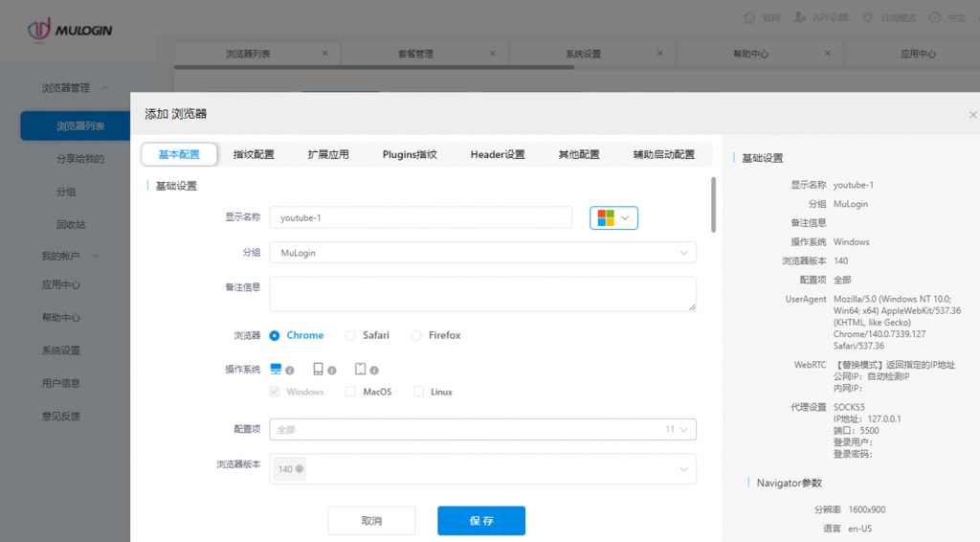Screen dimensions: 980x542
Task: Switch to the 指纹配置 tab
Action: click(x=254, y=154)
